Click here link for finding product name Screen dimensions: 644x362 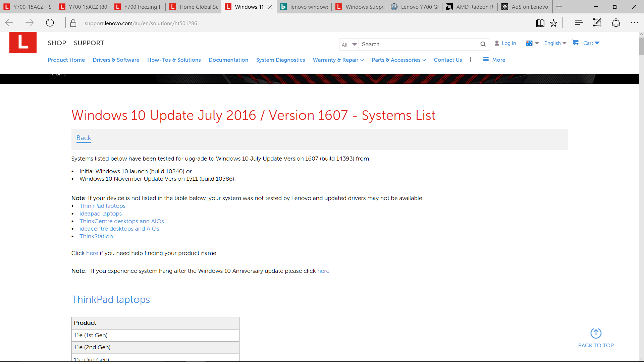click(x=92, y=253)
